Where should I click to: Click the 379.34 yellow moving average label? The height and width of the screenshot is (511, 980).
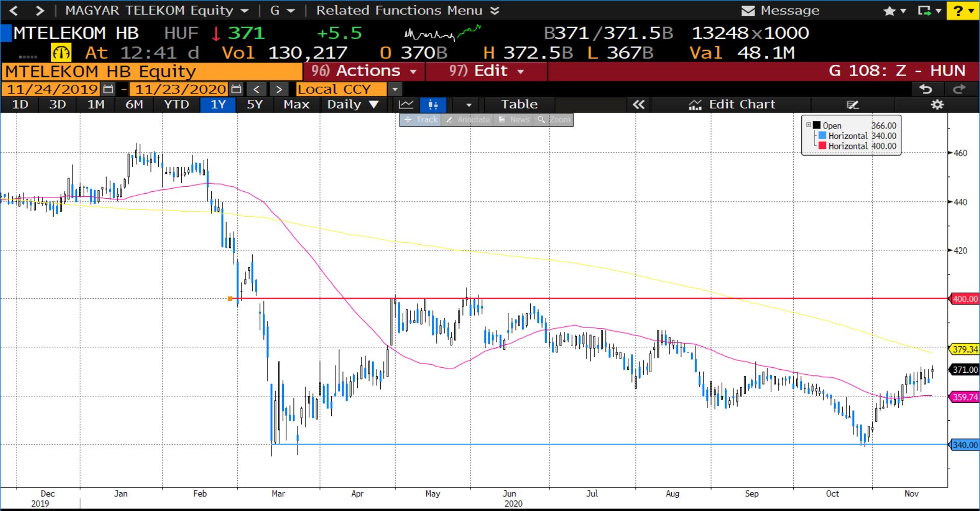(x=964, y=349)
